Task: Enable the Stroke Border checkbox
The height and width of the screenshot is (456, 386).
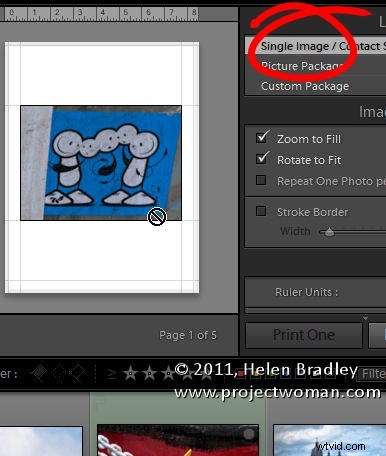Action: (x=261, y=211)
